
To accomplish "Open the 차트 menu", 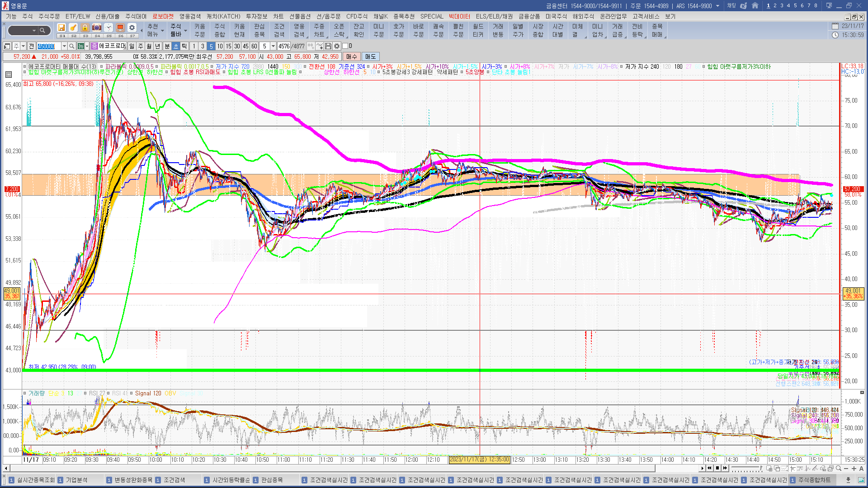I will point(278,16).
